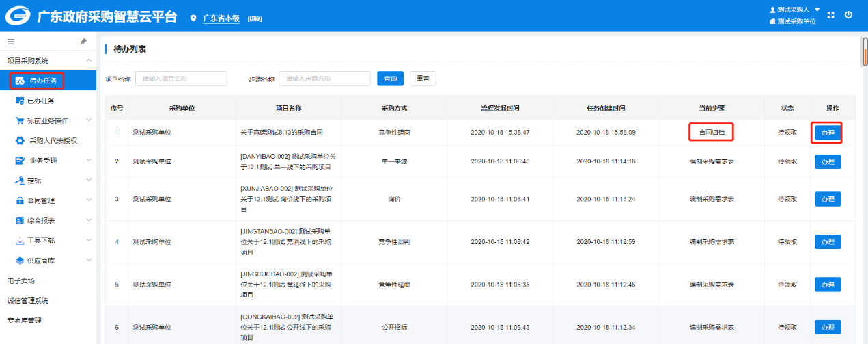Click the power logout icon

point(849,14)
